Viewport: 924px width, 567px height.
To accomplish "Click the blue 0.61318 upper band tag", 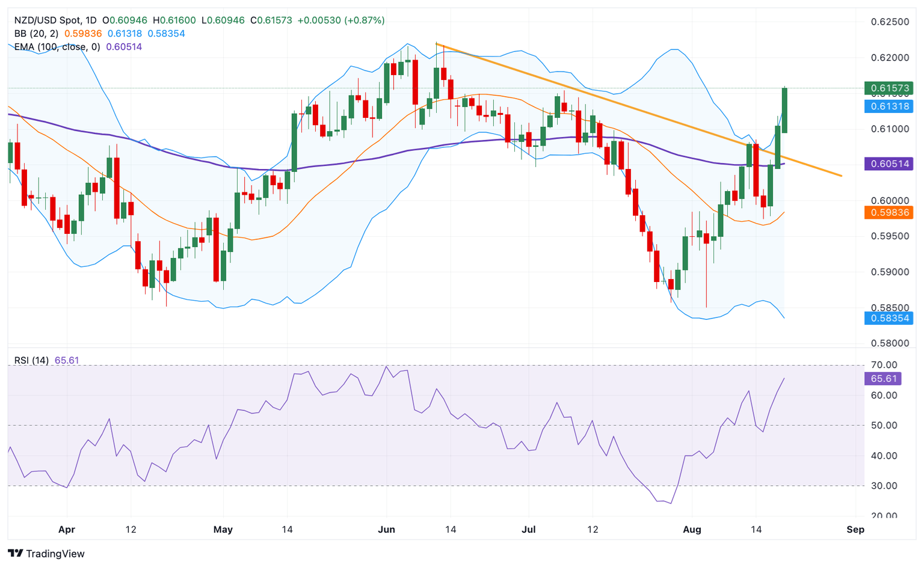I will pos(889,106).
